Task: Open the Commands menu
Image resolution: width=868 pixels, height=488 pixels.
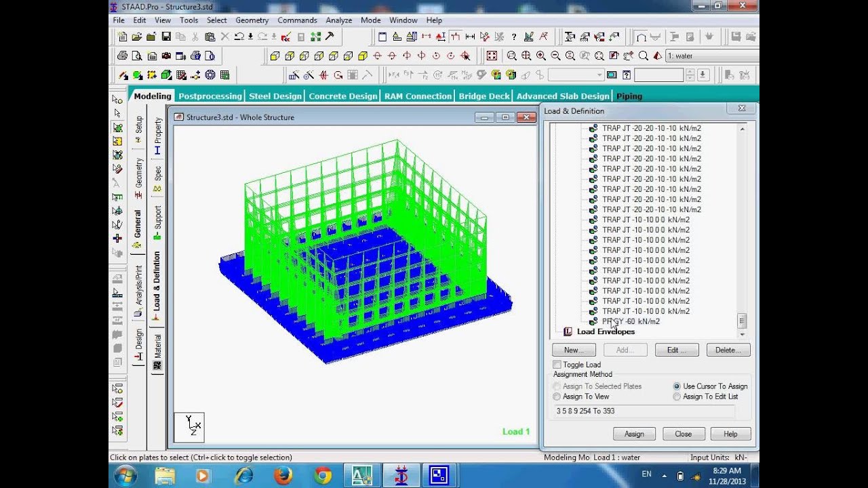Action: coord(297,20)
